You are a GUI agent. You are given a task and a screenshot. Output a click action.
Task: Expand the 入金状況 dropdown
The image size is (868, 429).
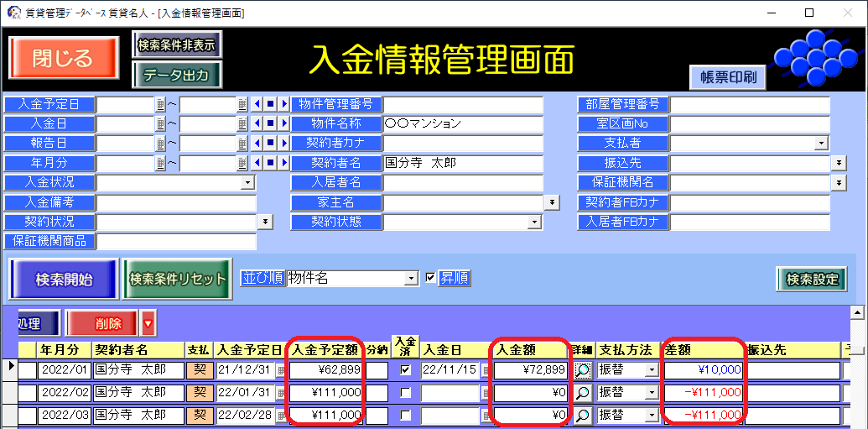point(247,182)
